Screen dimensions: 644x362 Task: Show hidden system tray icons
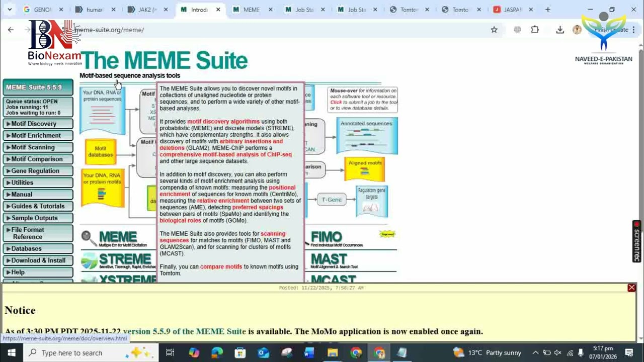(x=535, y=352)
